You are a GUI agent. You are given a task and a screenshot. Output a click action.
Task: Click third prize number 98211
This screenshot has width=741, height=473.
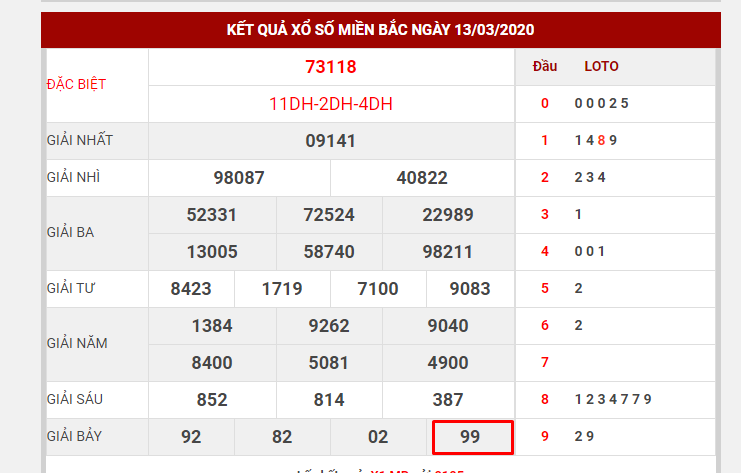(448, 252)
